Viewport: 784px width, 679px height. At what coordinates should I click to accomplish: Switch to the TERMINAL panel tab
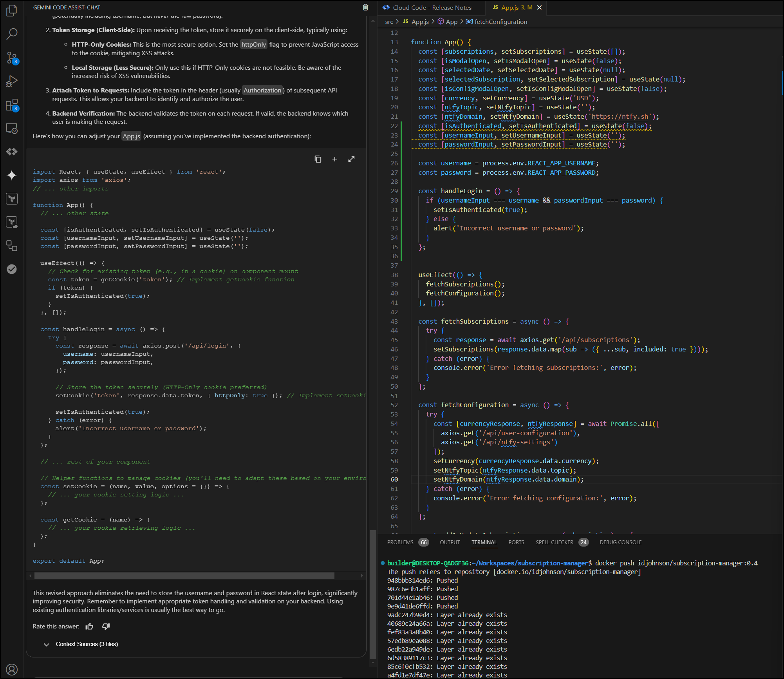(484, 542)
